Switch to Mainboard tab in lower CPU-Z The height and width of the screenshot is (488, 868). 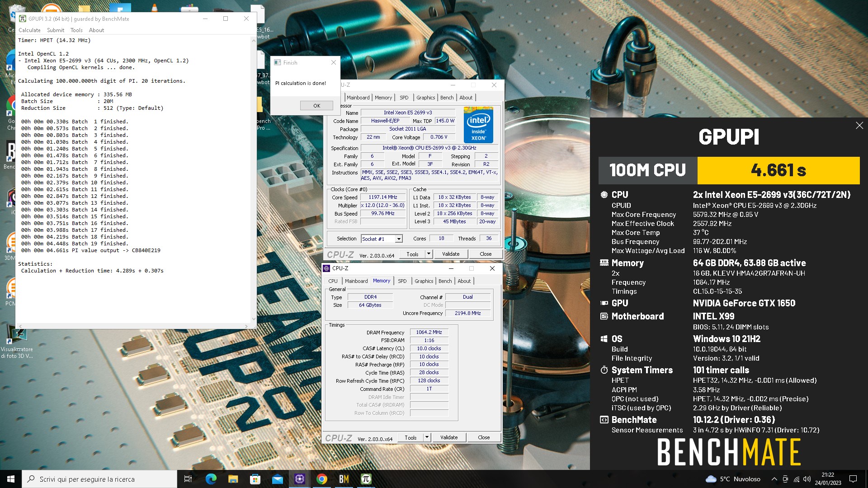[x=356, y=281]
